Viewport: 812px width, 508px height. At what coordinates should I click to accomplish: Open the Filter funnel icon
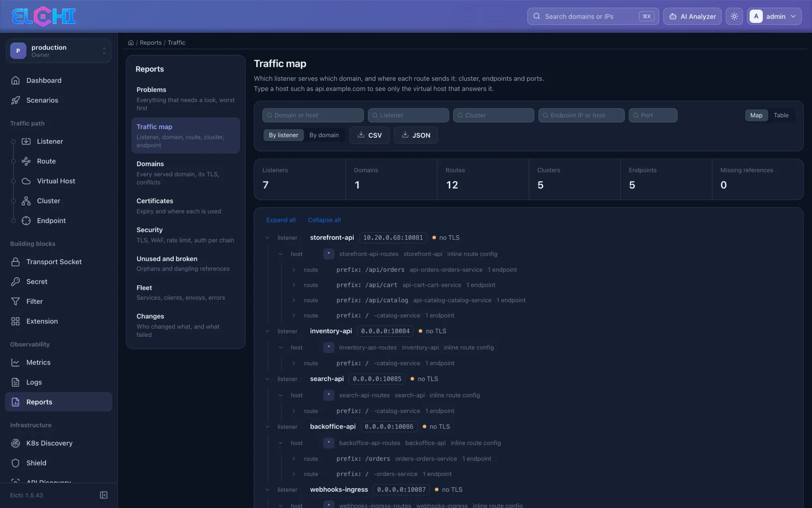tap(15, 302)
